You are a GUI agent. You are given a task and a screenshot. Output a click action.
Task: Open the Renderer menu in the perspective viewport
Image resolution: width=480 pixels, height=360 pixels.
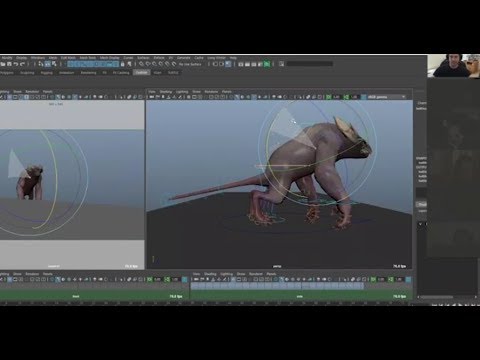pos(211,91)
